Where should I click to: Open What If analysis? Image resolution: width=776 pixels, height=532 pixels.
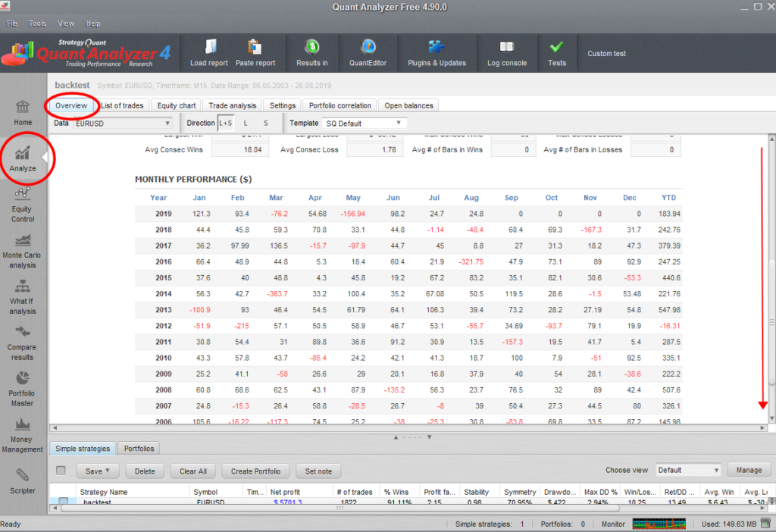pyautogui.click(x=22, y=297)
